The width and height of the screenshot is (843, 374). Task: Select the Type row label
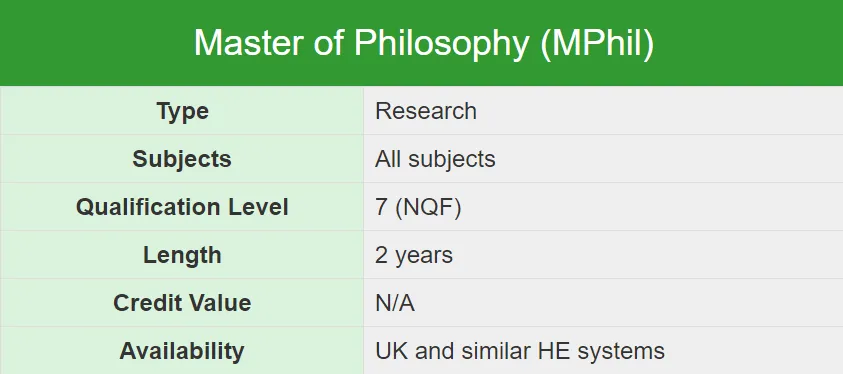click(x=183, y=111)
